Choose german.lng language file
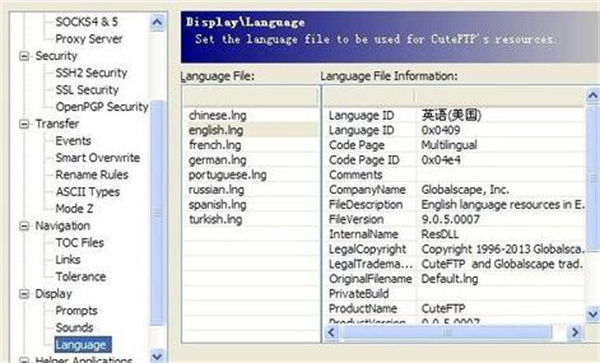Viewport: 600px width, 363px height. click(x=217, y=160)
